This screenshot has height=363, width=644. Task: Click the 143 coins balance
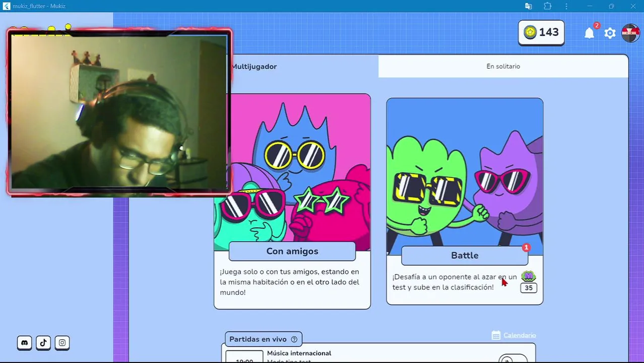(x=541, y=32)
